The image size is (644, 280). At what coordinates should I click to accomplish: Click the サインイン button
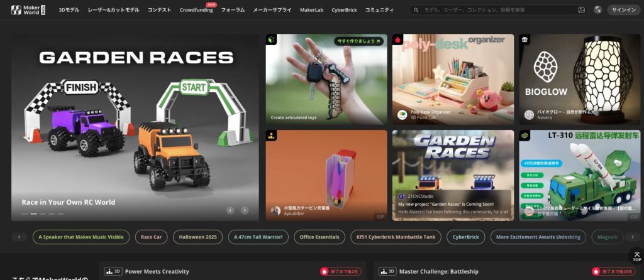(x=623, y=10)
